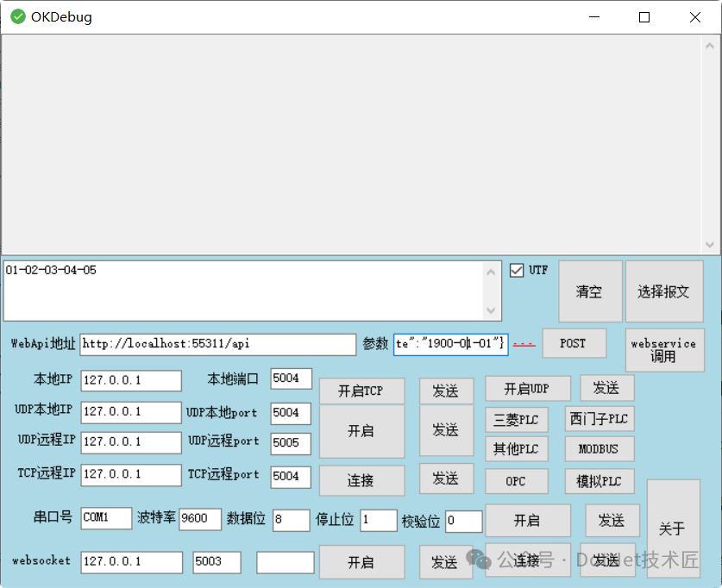Screen dimensions: 722x588
Task: Maximize the OKDebug window
Action: [644, 17]
